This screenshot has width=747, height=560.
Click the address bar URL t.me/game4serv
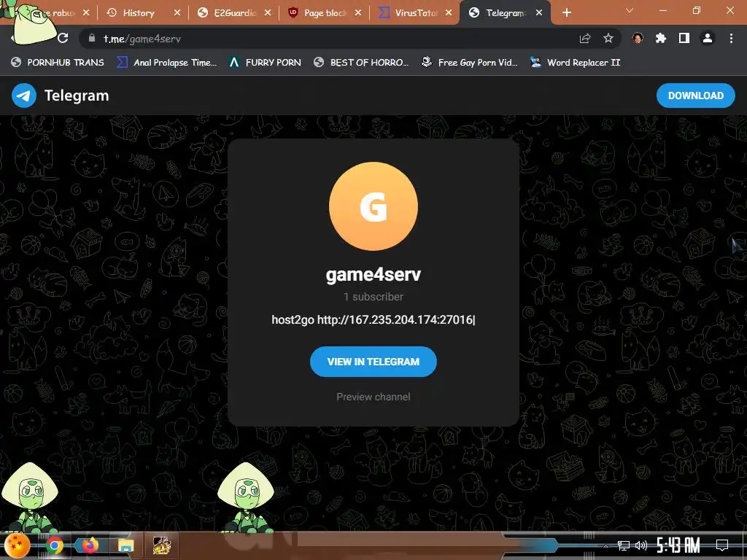[142, 39]
